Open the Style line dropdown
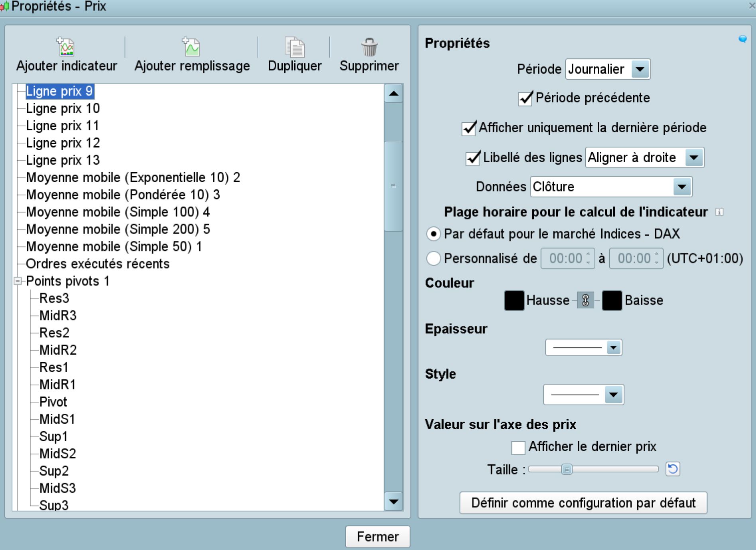 (x=584, y=395)
